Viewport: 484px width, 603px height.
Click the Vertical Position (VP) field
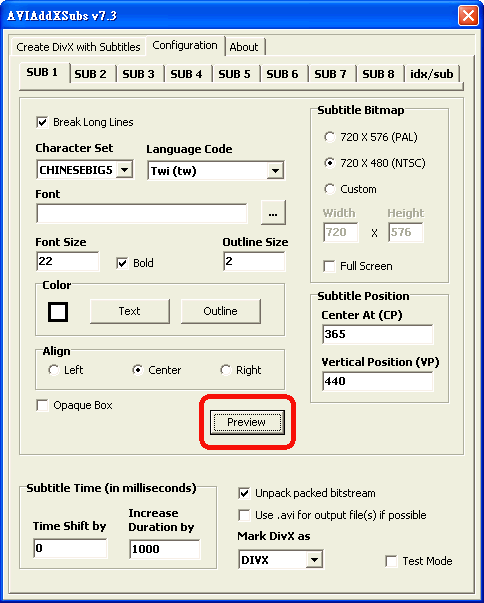(378, 381)
